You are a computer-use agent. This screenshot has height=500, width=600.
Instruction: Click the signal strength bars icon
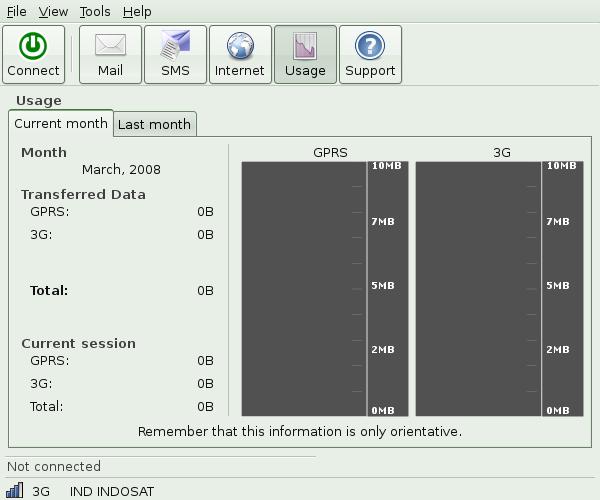(15, 490)
